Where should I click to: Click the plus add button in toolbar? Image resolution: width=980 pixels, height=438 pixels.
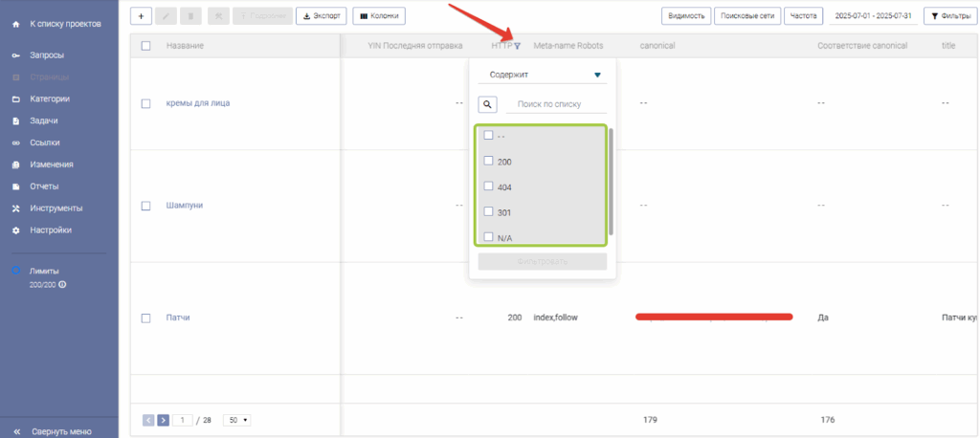141,15
